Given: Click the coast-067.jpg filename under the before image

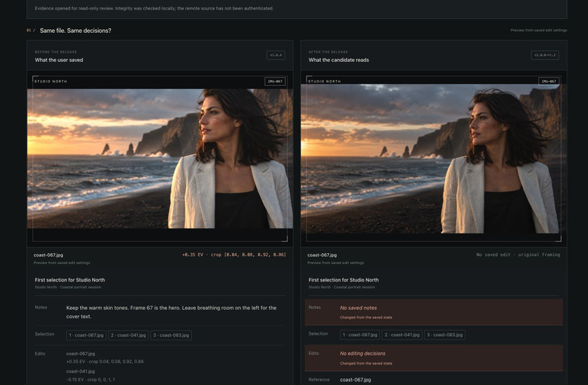Looking at the screenshot, I should point(48,255).
